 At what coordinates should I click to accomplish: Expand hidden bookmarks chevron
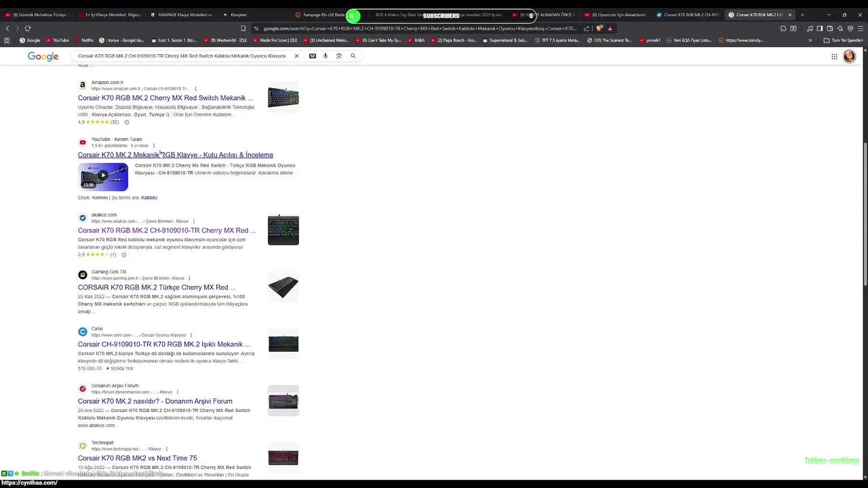[810, 40]
